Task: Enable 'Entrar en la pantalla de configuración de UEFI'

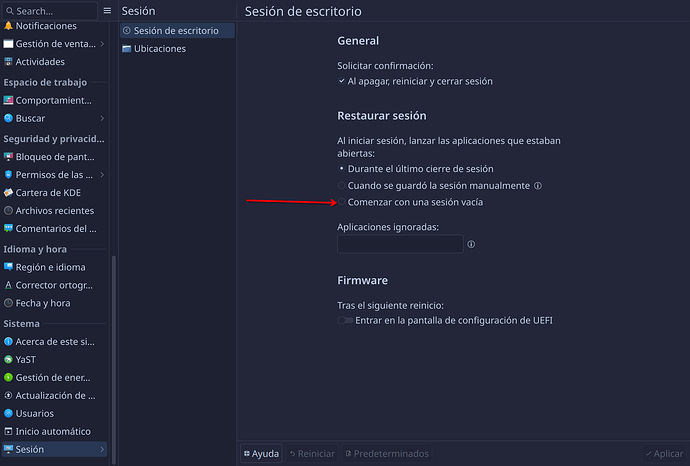Action: point(346,320)
